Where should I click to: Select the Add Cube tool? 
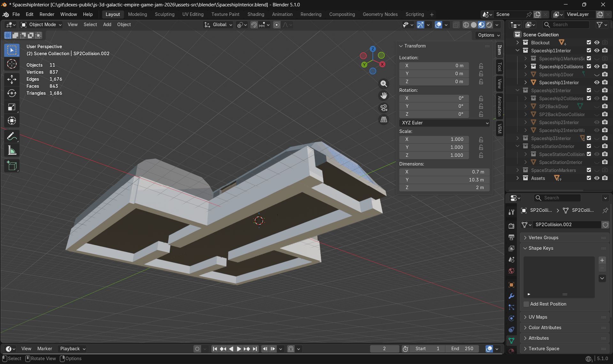12,166
